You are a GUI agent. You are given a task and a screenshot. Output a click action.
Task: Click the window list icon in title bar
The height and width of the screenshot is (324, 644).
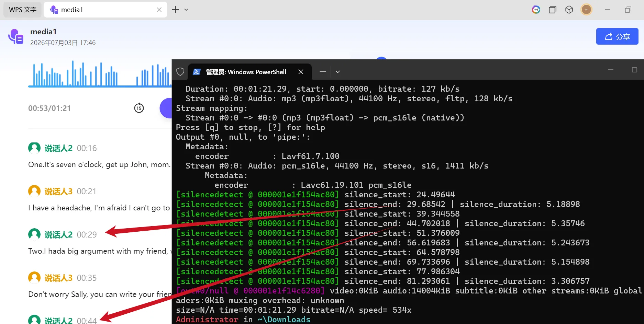552,10
